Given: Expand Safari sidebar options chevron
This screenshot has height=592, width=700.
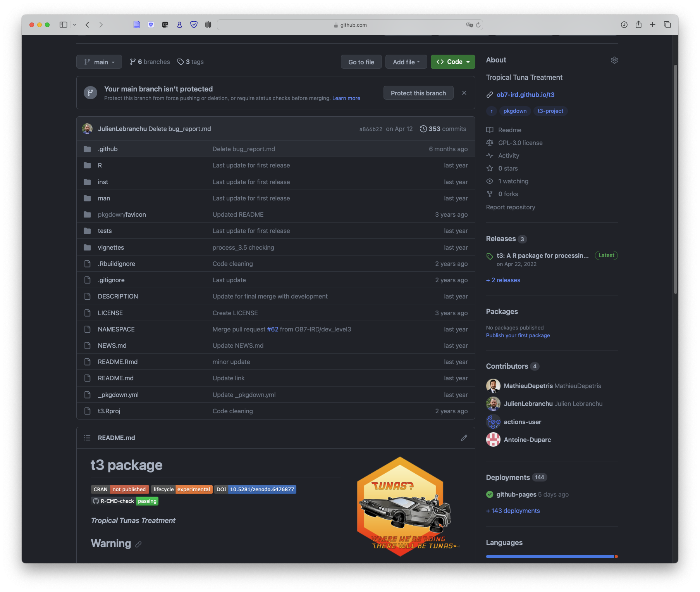Looking at the screenshot, I should pyautogui.click(x=75, y=25).
